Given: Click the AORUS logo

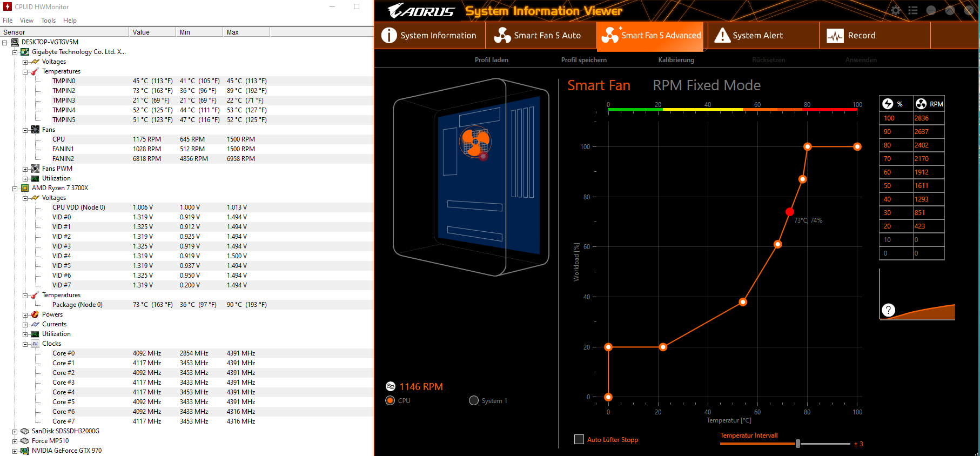Looking at the screenshot, I should [x=421, y=10].
